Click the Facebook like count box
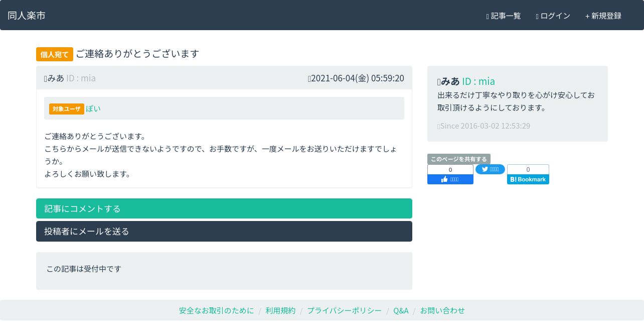644x331 pixels. pyautogui.click(x=450, y=170)
